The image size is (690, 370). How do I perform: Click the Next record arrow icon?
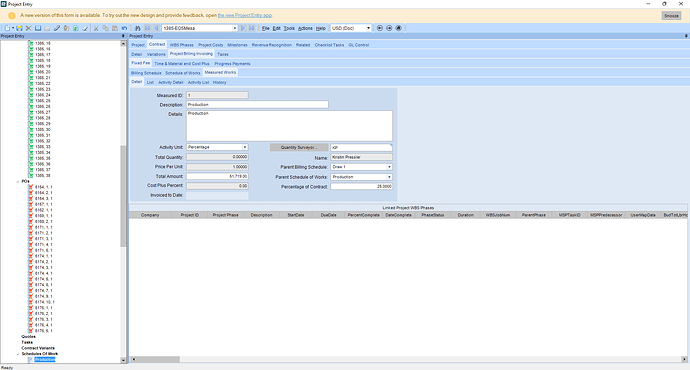point(242,28)
